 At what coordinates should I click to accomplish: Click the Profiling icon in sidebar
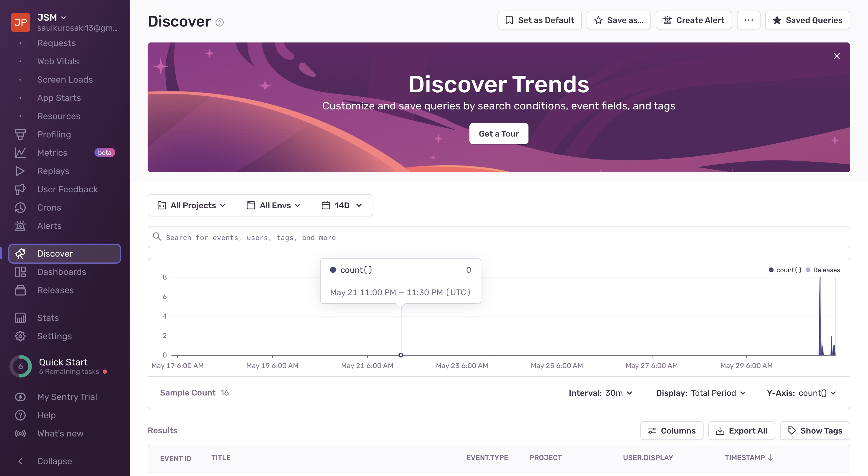tap(20, 134)
